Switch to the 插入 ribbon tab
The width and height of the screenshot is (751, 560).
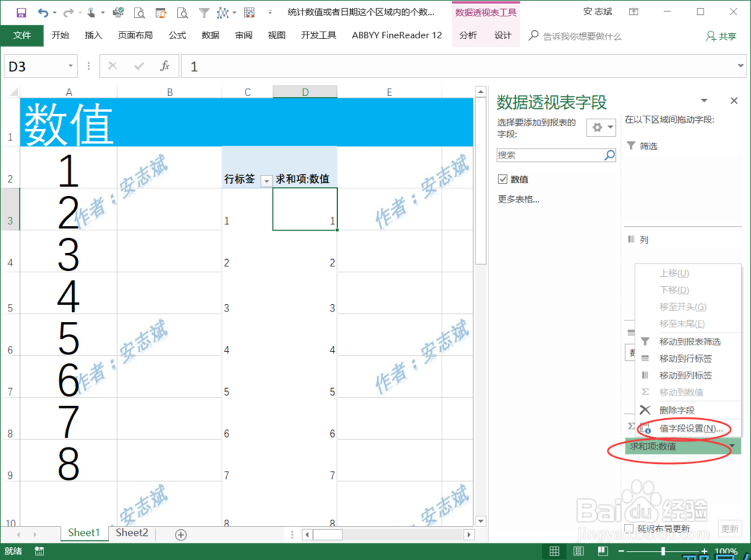coord(93,35)
